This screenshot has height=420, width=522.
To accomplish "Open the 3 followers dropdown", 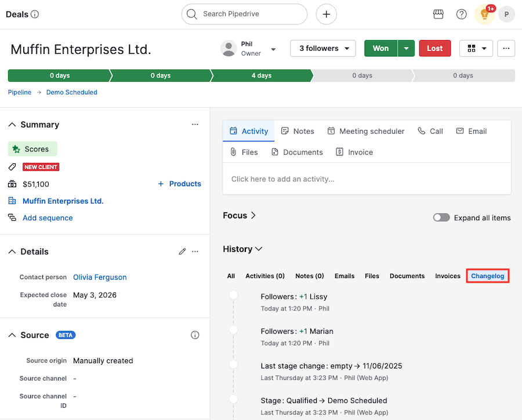I will 322,48.
